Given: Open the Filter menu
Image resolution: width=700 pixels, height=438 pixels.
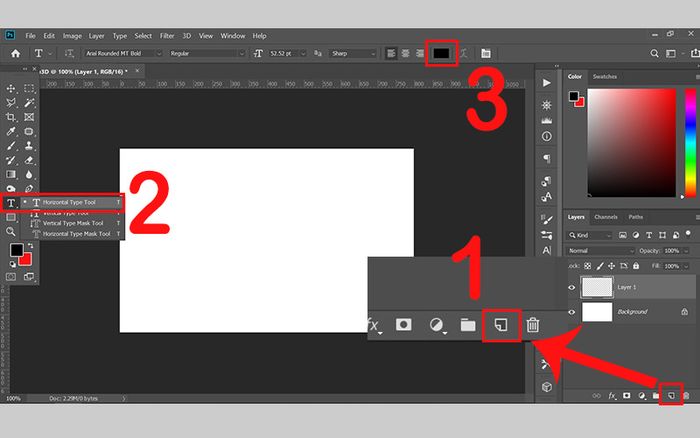Looking at the screenshot, I should tap(167, 36).
